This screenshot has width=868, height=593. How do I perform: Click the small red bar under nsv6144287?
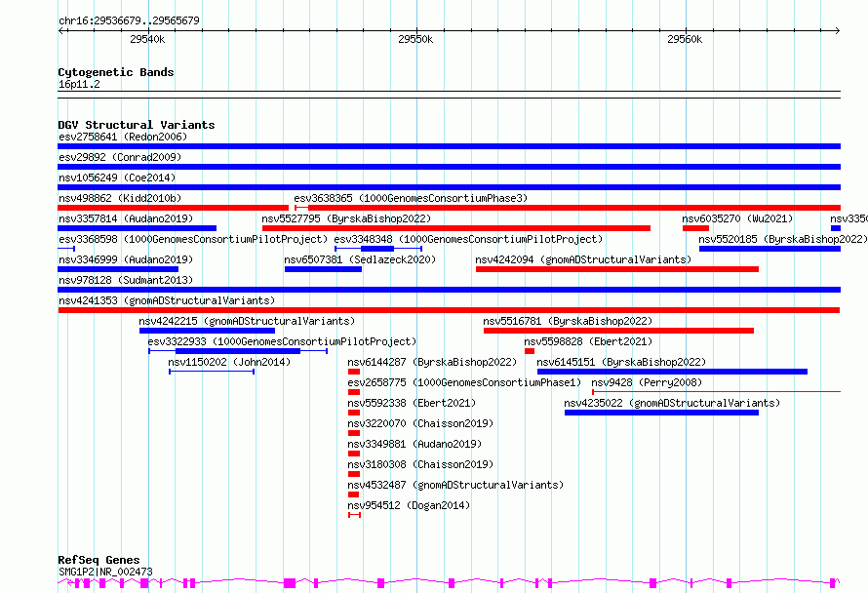[354, 372]
